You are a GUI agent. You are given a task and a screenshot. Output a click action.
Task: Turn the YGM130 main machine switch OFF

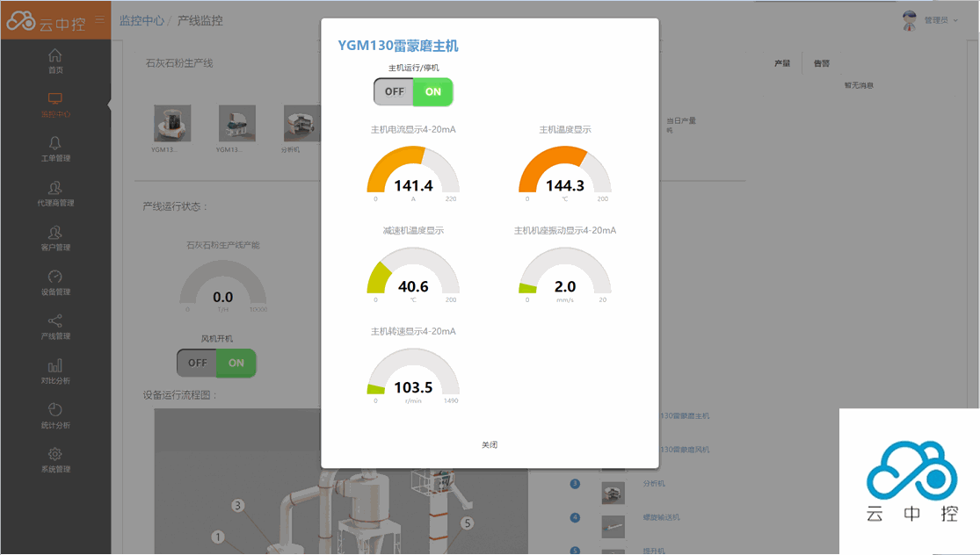[x=393, y=91]
